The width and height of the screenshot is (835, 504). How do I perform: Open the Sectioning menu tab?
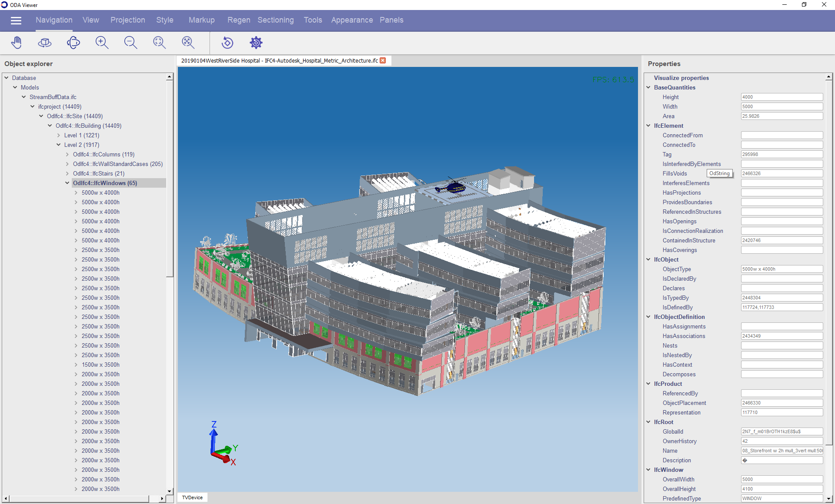pos(275,20)
